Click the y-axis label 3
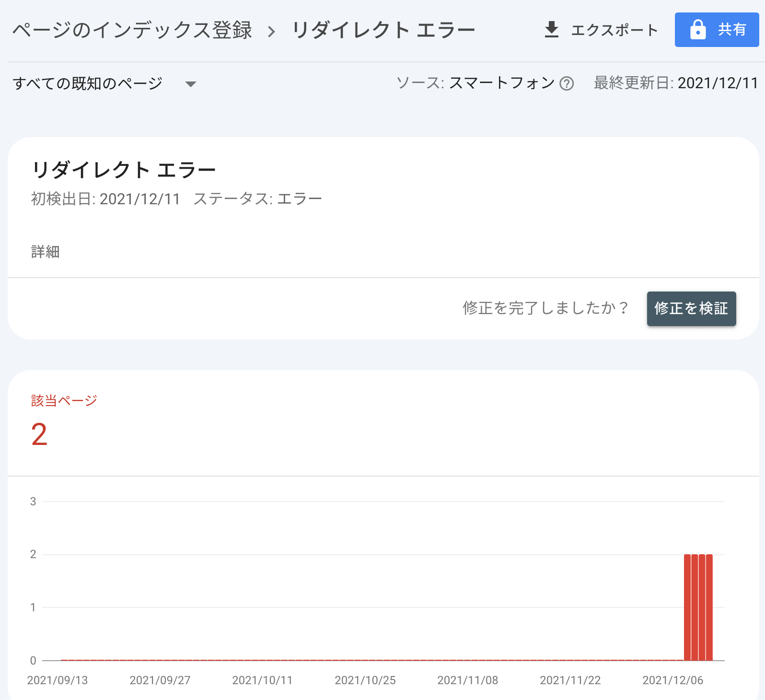 click(x=33, y=502)
